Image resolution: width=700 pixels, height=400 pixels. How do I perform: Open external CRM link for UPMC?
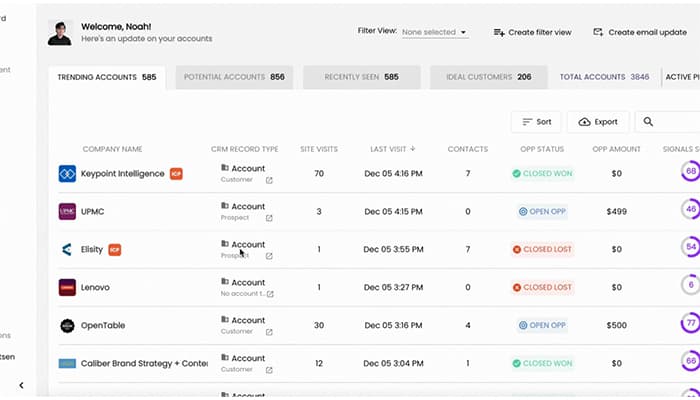pyautogui.click(x=269, y=218)
